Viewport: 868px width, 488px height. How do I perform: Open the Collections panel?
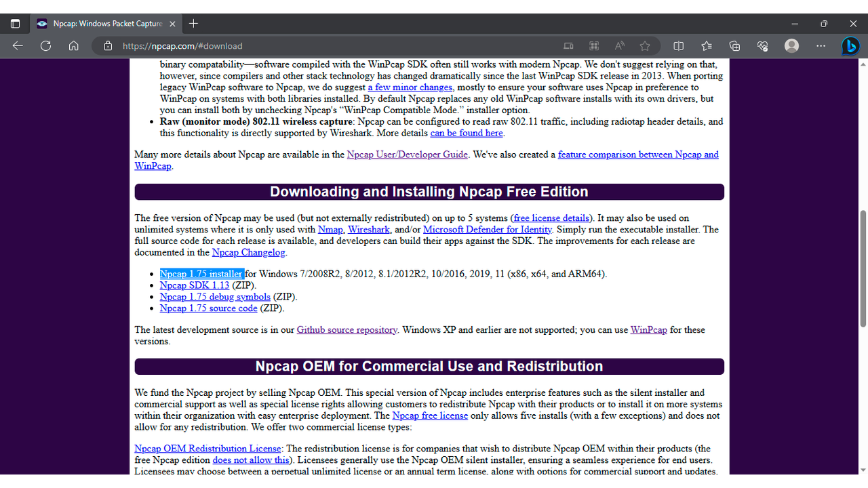pyautogui.click(x=734, y=46)
